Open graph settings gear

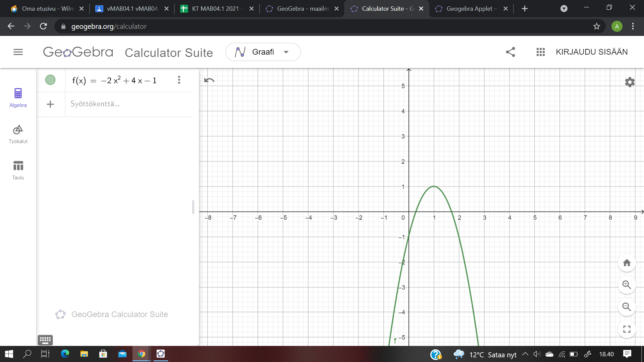(630, 82)
